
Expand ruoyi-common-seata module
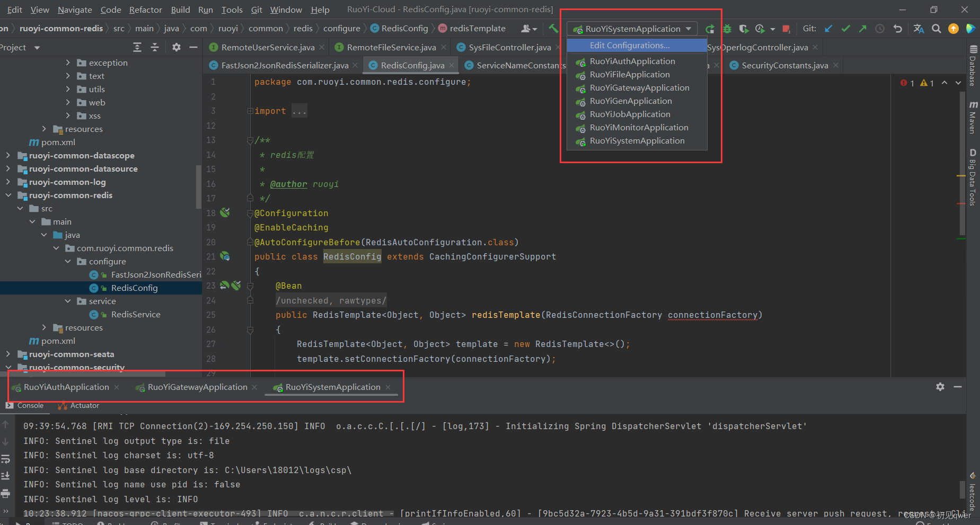[8, 354]
